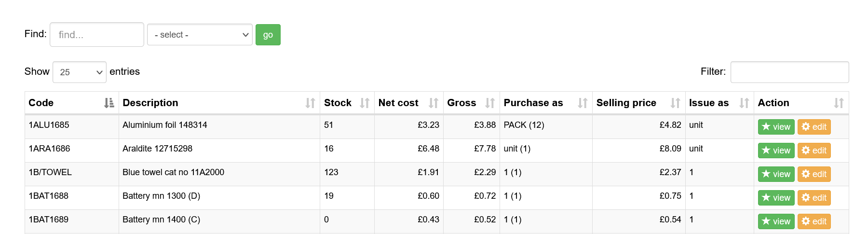Sort by Stock using arrow icon

point(365,103)
